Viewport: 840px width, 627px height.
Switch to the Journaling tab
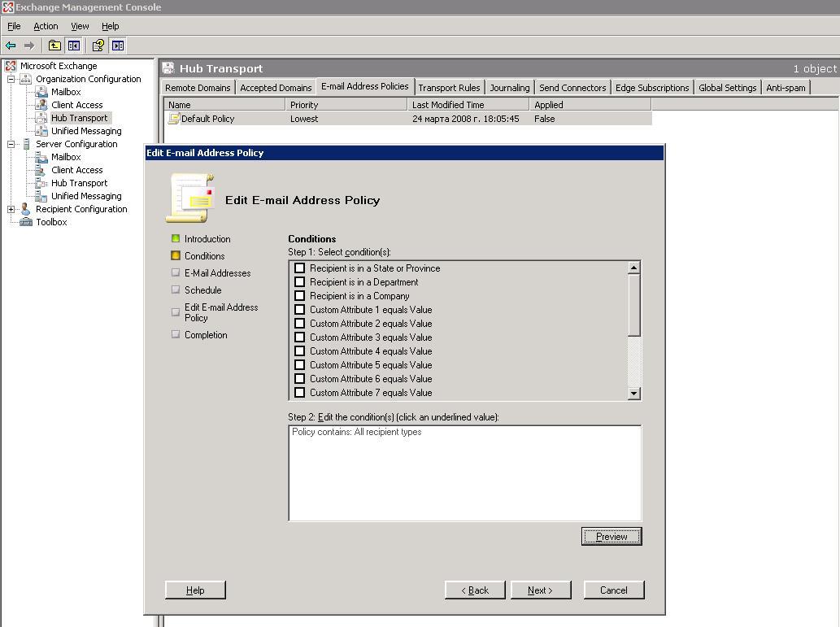point(510,88)
